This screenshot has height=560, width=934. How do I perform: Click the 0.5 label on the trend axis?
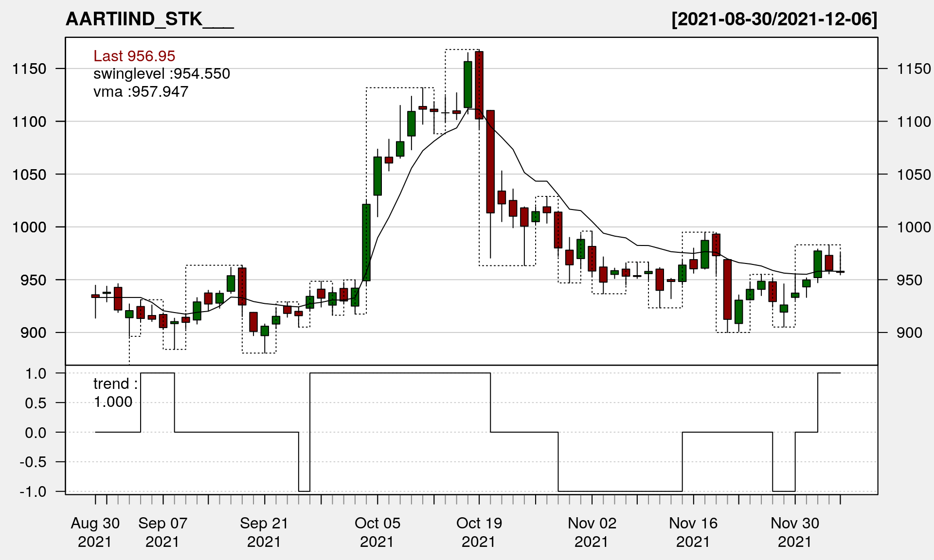[36, 403]
